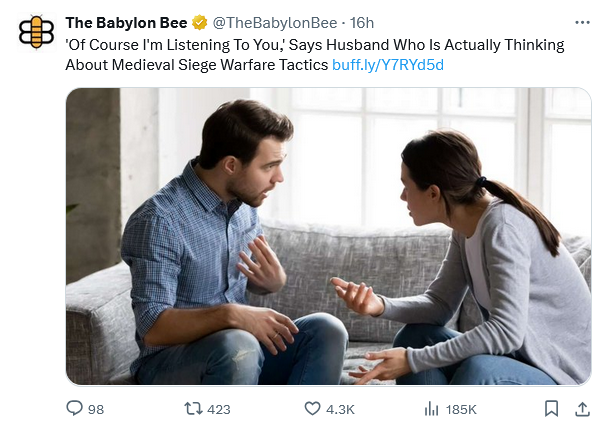Click the 4.3K likes count

[340, 409]
